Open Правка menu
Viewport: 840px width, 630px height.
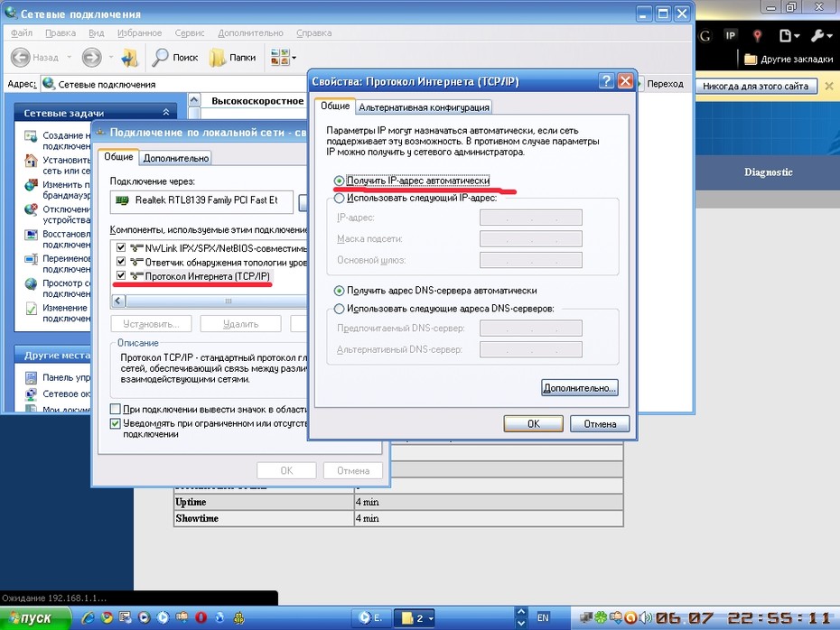point(61,33)
